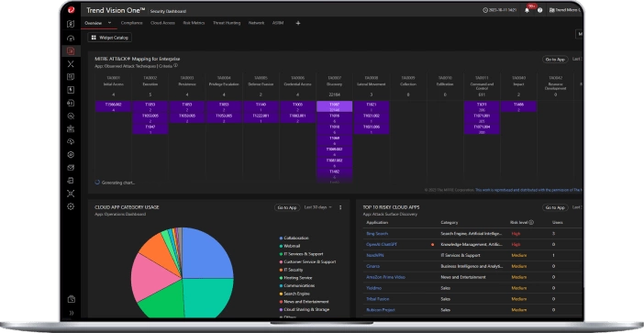
Task: Open the lightning bolt box sidebar icon
Action: click(x=71, y=90)
